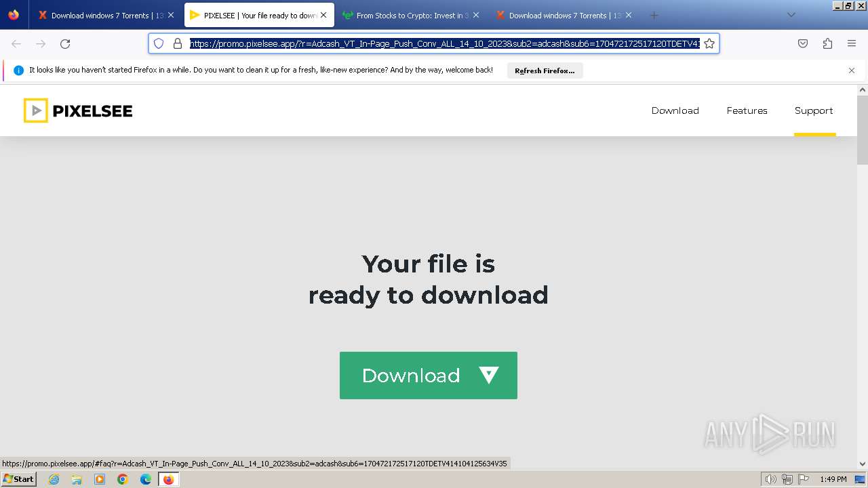
Task: Click the page scrollbar up arrow
Action: 863,89
